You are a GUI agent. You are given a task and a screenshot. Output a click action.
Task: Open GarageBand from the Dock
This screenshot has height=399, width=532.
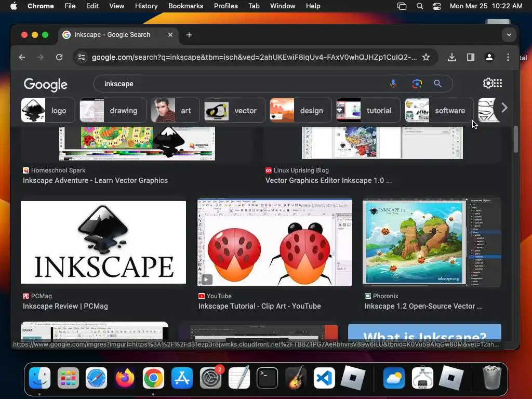pos(296,378)
